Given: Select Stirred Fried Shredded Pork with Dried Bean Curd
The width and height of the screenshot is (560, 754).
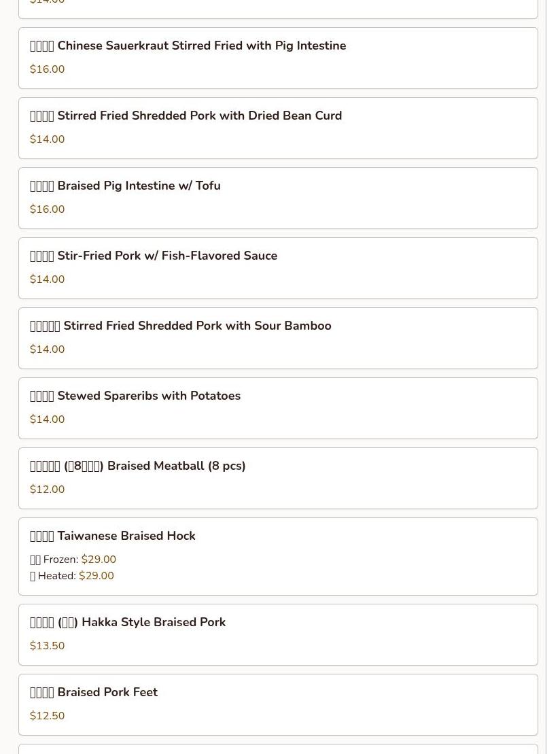Looking at the screenshot, I should (x=278, y=128).
